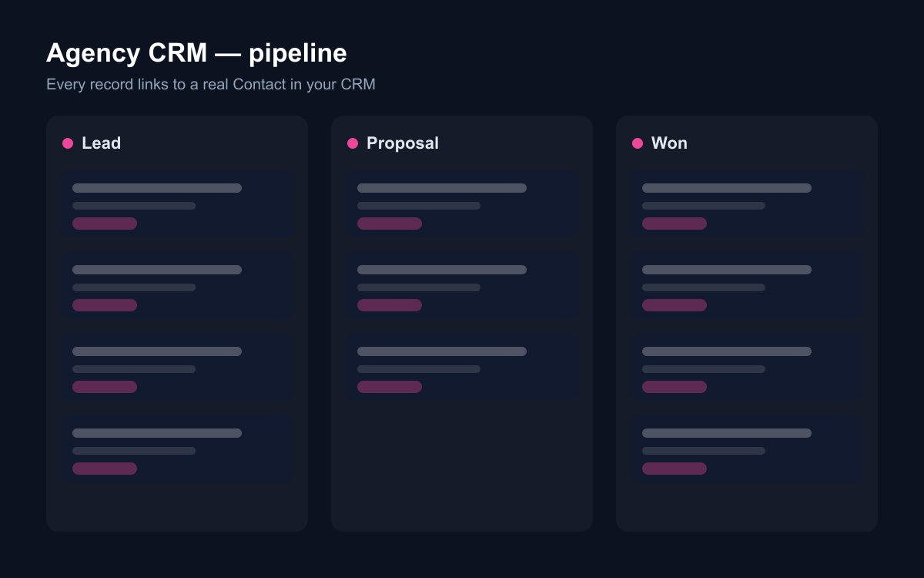The width and height of the screenshot is (924, 578).
Task: Open the first card in Lead column
Action: tap(177, 204)
